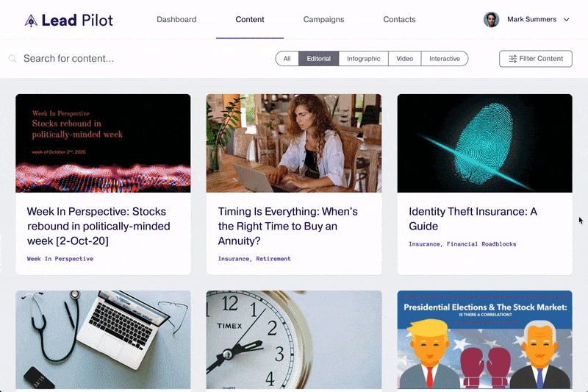Image resolution: width=588 pixels, height=392 pixels.
Task: Click the search magnifier icon
Action: coord(12,59)
